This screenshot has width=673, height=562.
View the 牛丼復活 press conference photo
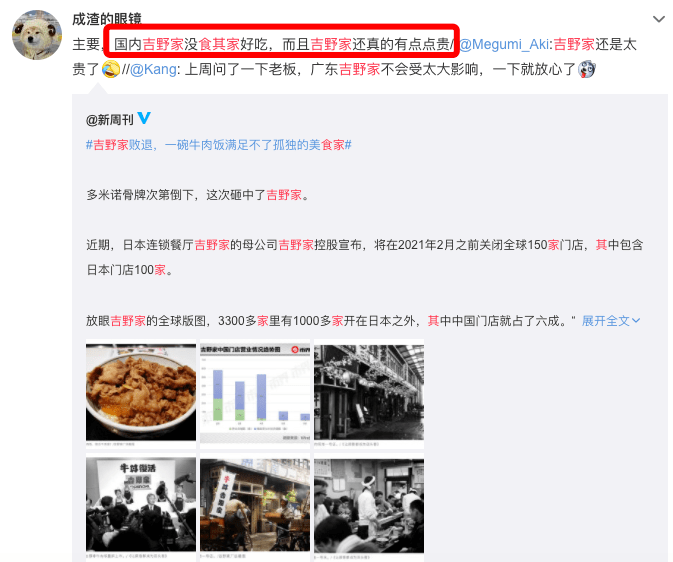141,505
